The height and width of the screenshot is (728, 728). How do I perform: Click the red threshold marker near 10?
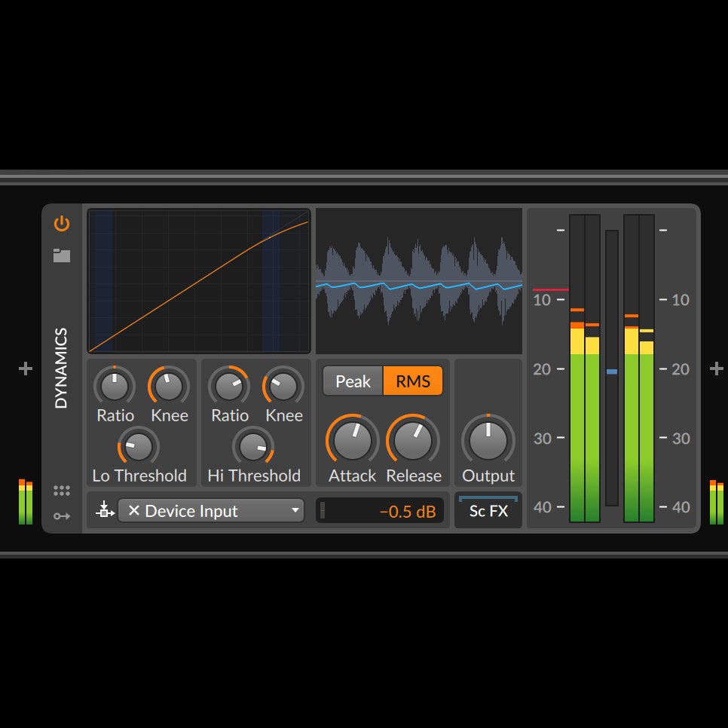(x=551, y=289)
